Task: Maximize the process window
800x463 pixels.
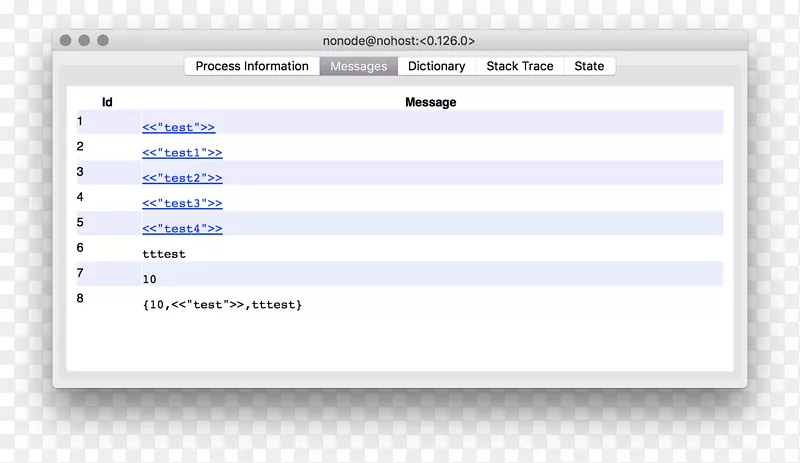Action: point(103,40)
